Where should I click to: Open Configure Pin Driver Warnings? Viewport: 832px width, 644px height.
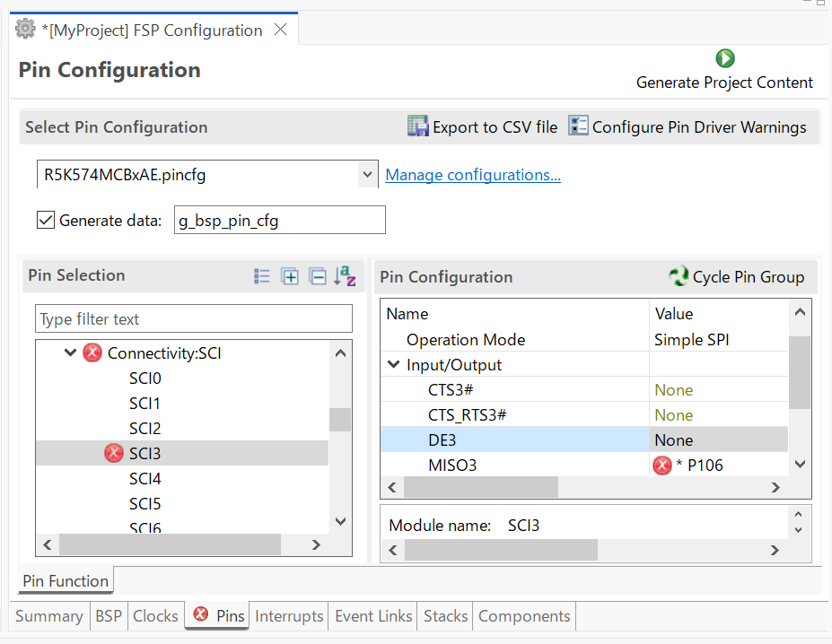click(687, 126)
